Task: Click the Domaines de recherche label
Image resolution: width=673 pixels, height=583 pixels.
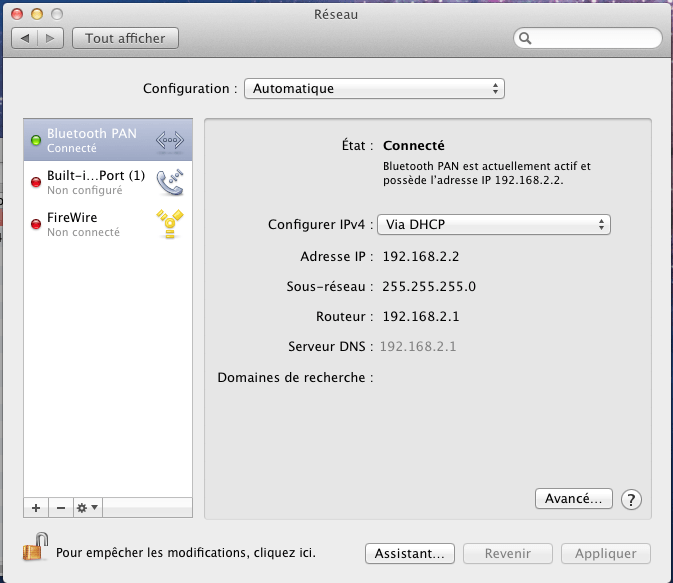Action: [295, 377]
